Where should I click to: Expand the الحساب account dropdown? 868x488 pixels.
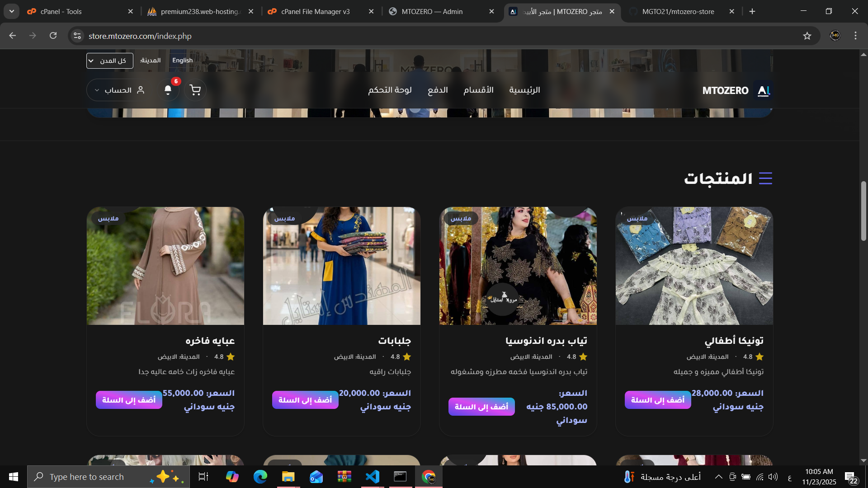click(119, 90)
